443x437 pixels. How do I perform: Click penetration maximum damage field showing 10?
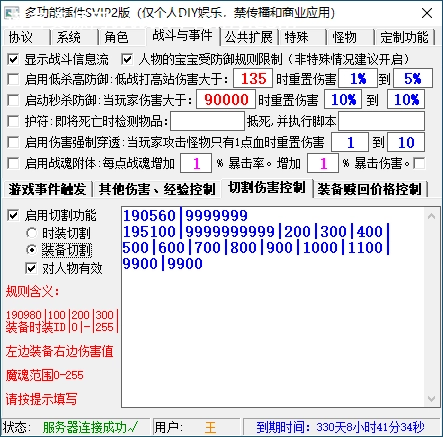coord(406,142)
